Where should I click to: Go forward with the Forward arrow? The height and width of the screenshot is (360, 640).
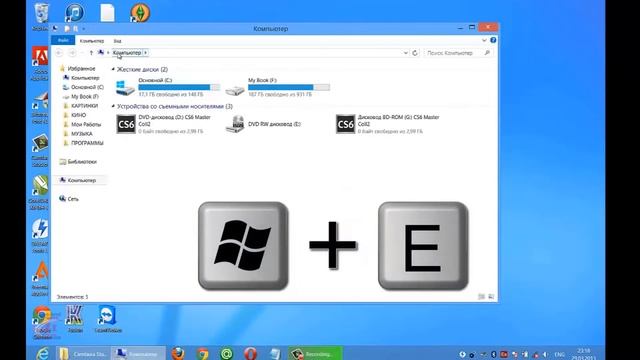(x=72, y=53)
